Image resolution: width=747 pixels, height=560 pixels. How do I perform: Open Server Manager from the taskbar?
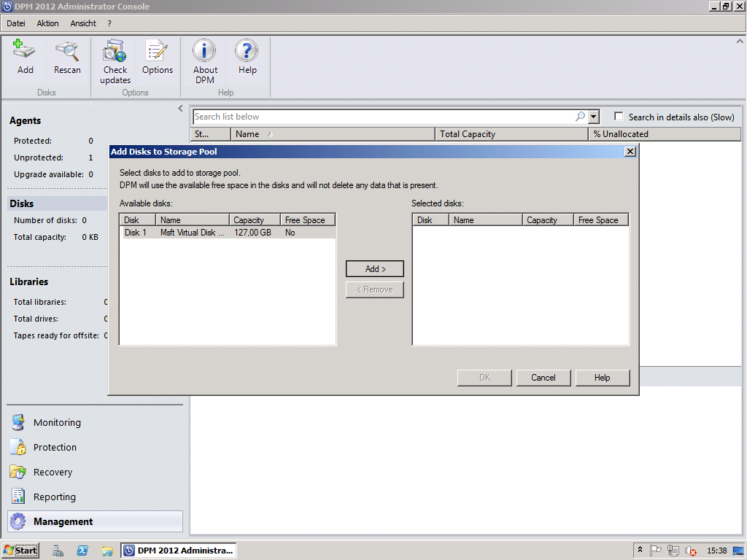pyautogui.click(x=58, y=551)
